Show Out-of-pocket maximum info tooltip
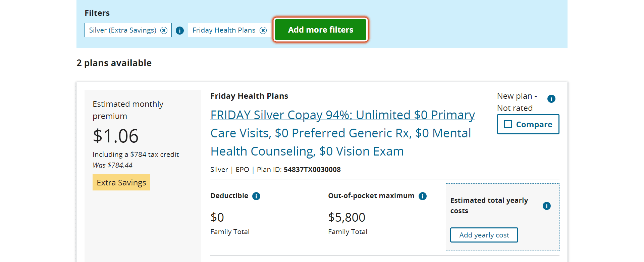The width and height of the screenshot is (644, 262). pyautogui.click(x=423, y=196)
